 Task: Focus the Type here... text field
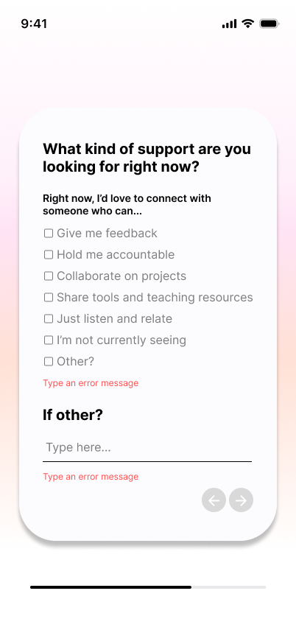[x=147, y=448]
